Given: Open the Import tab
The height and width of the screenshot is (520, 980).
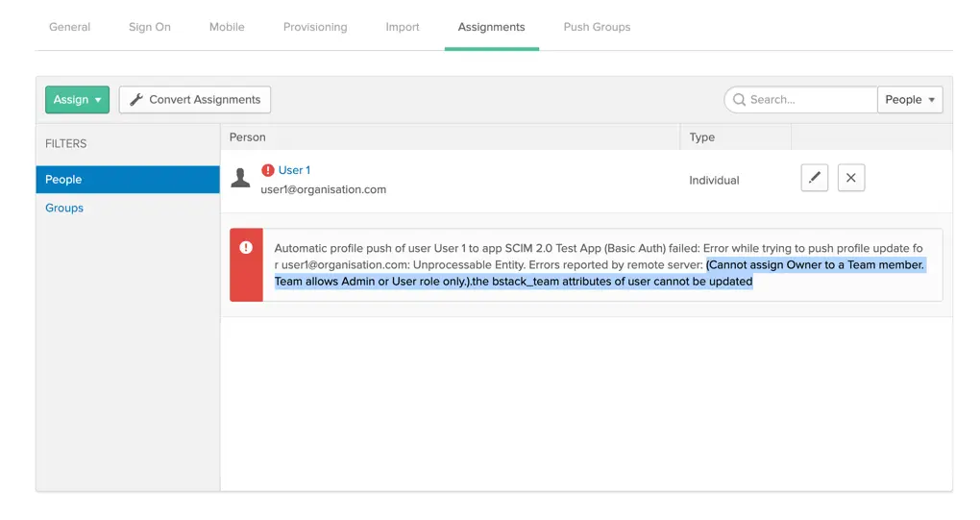Looking at the screenshot, I should 403,27.
